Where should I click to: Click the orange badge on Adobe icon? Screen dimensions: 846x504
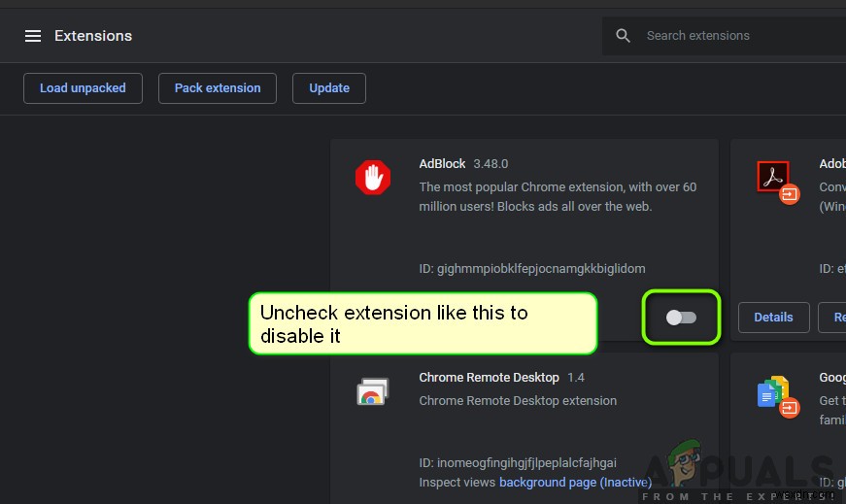[790, 193]
